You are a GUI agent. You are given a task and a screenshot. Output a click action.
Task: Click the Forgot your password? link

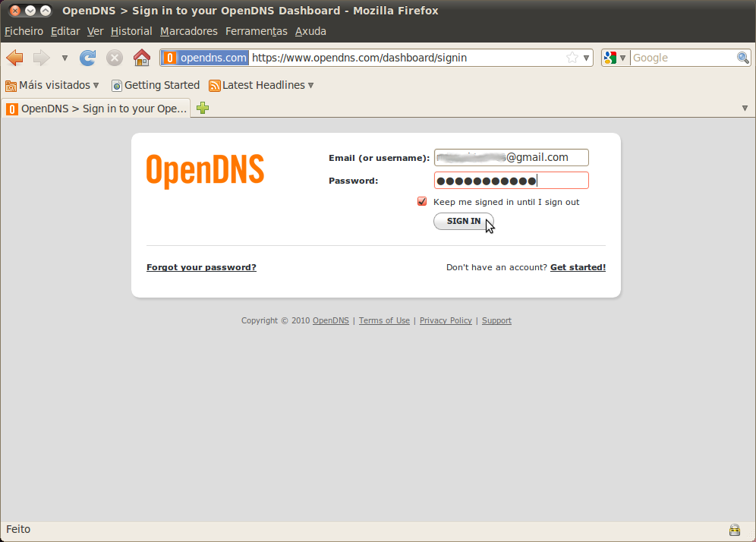(x=202, y=267)
